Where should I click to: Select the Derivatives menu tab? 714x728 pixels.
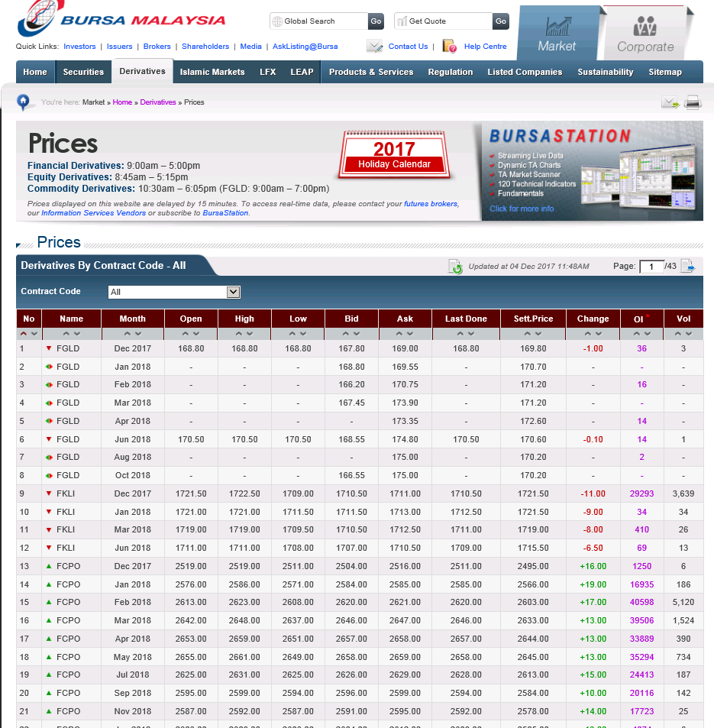pyautogui.click(x=143, y=71)
